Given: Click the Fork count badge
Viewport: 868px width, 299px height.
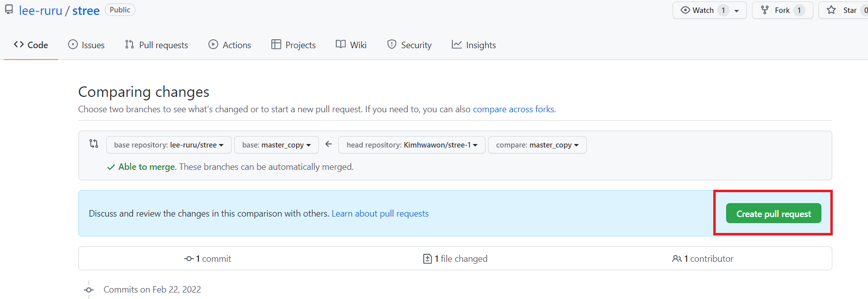Looking at the screenshot, I should [x=799, y=10].
